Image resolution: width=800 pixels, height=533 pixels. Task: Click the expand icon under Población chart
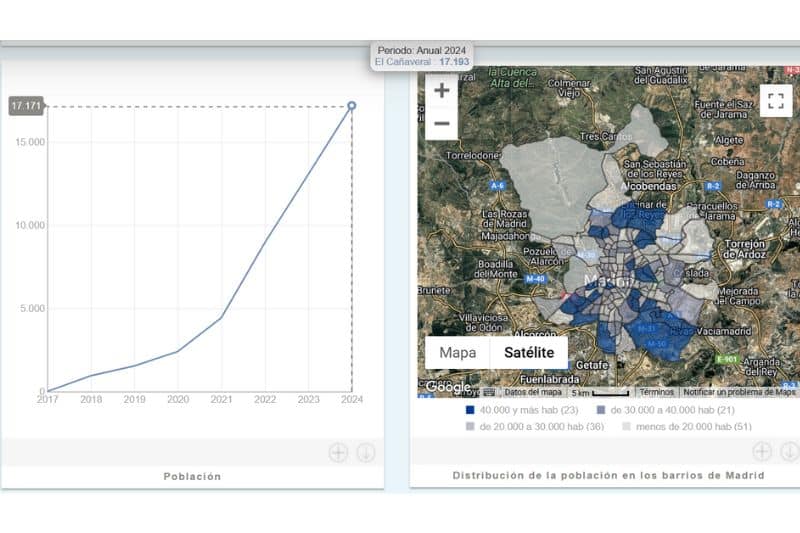click(338, 452)
